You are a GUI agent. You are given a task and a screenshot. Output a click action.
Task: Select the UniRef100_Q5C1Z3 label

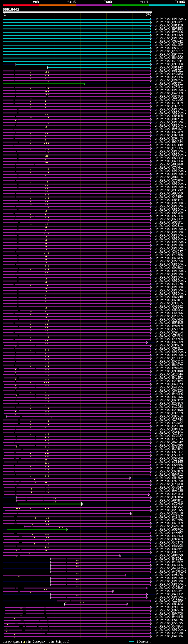click(169, 604)
